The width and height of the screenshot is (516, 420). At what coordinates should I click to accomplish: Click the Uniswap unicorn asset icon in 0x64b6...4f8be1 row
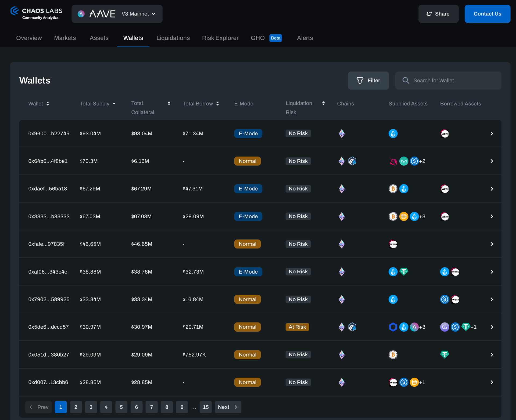coord(393,161)
